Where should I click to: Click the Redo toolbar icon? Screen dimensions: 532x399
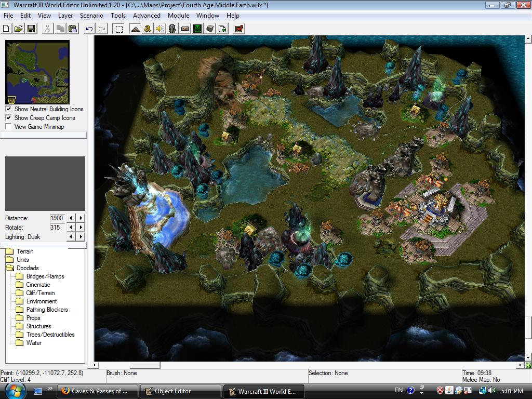tap(102, 29)
